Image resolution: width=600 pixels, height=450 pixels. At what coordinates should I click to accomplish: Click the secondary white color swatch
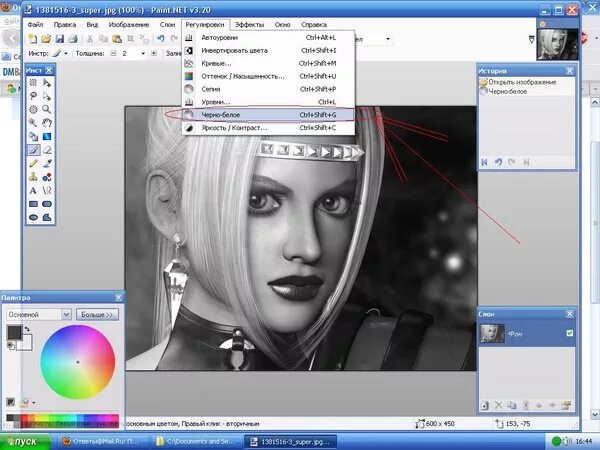click(x=25, y=343)
